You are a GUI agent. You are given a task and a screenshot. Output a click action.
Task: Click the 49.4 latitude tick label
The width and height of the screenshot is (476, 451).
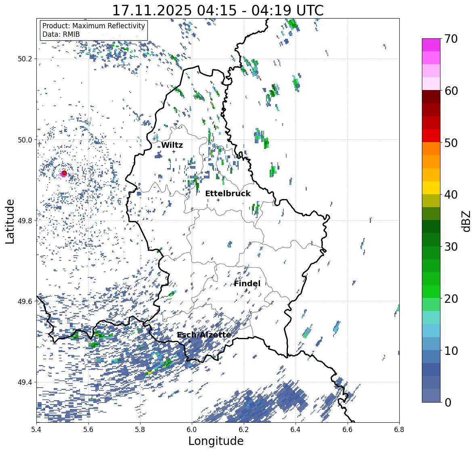coord(25,382)
